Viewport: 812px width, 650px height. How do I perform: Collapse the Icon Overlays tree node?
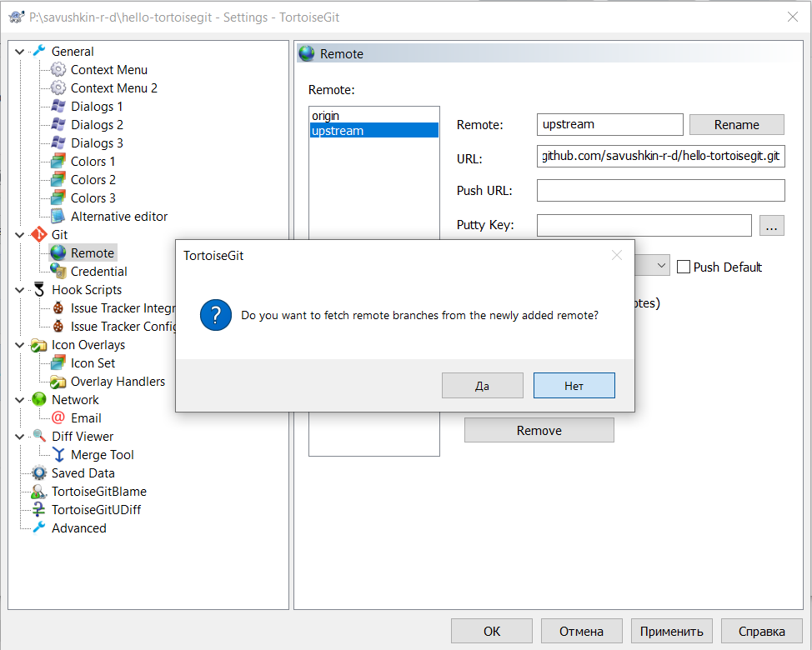tap(20, 345)
